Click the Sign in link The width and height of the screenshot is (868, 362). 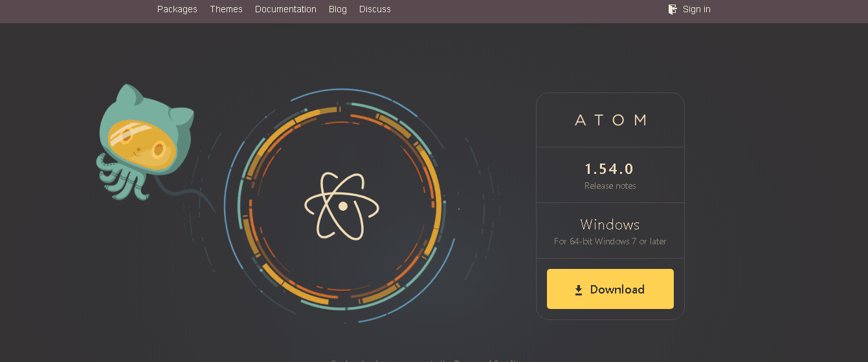696,9
